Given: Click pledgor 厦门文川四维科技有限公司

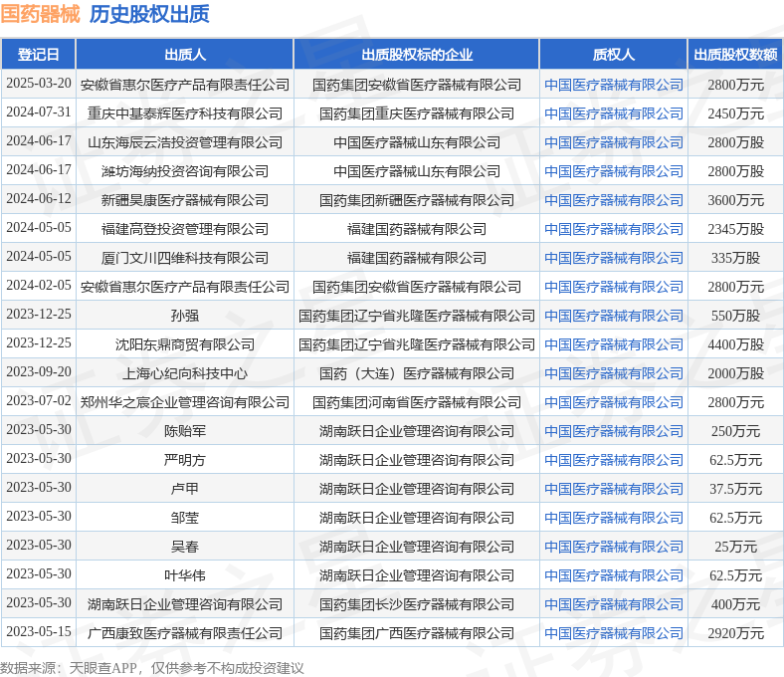Looking at the screenshot, I should [x=185, y=258].
